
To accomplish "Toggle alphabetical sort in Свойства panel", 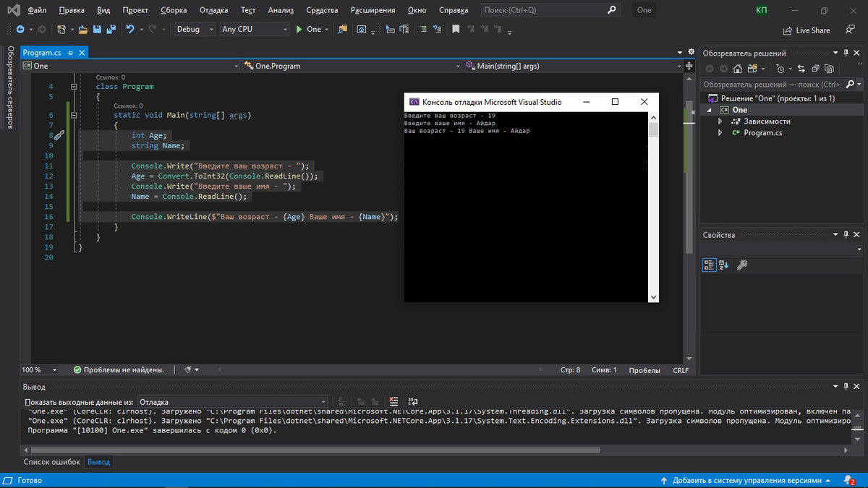I will coord(724,265).
